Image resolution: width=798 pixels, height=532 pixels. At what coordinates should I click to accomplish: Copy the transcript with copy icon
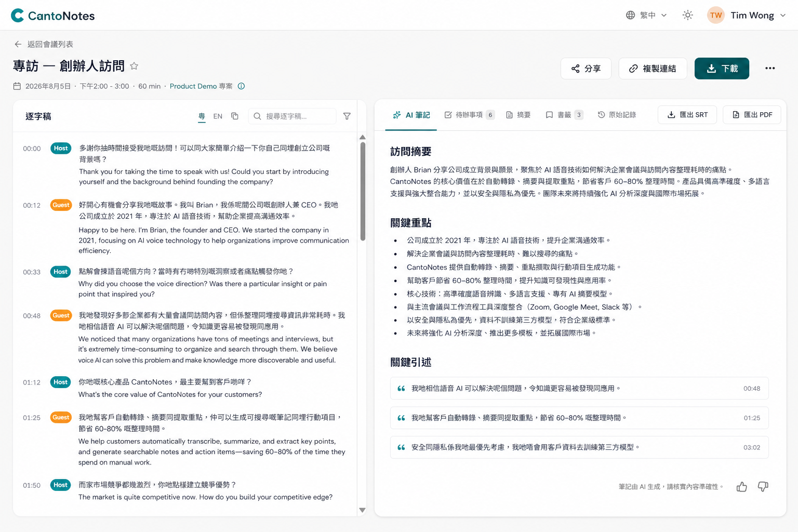[x=235, y=116]
